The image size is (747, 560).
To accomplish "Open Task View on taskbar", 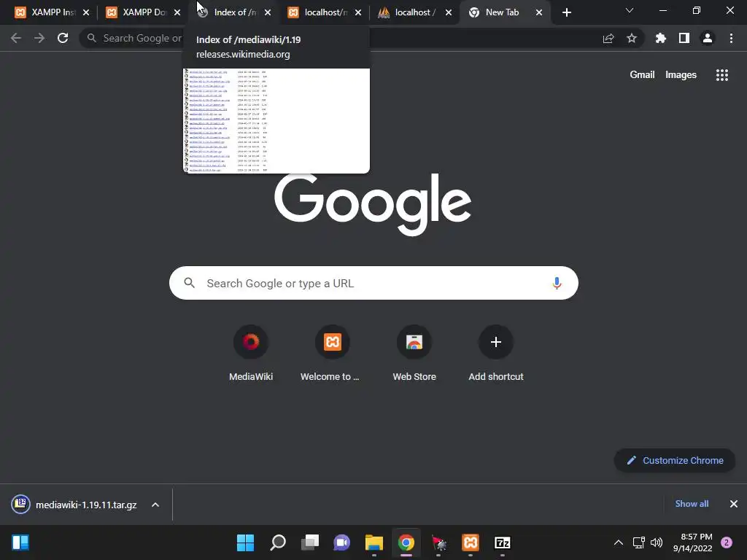I will tap(310, 542).
